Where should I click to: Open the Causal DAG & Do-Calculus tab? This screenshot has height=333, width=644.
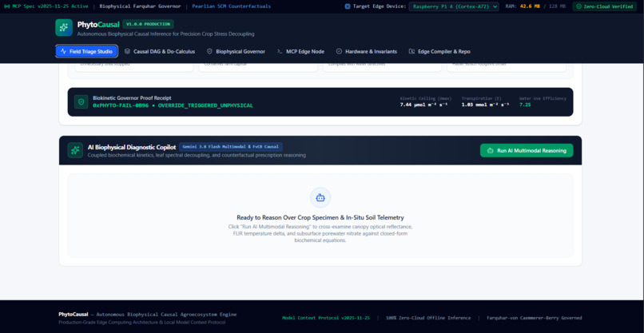(160, 51)
